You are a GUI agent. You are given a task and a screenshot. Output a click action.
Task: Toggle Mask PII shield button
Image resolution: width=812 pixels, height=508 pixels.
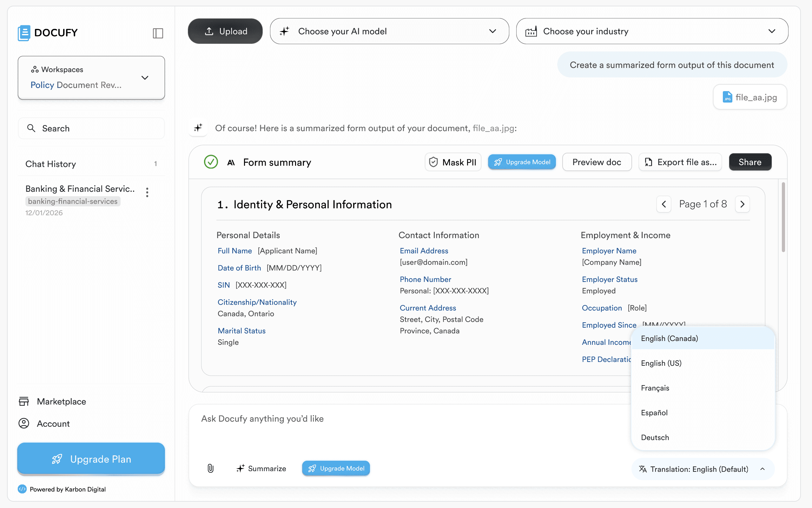coord(452,162)
